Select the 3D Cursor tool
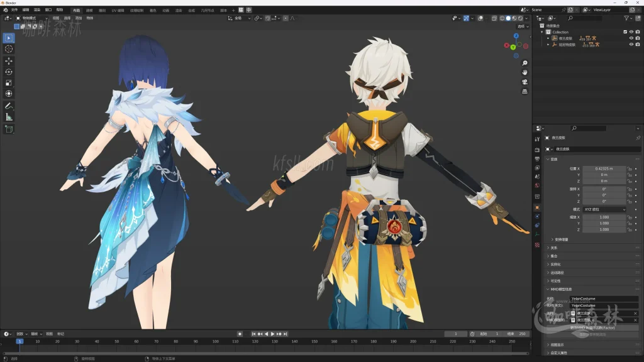644x362 pixels. coord(9,49)
